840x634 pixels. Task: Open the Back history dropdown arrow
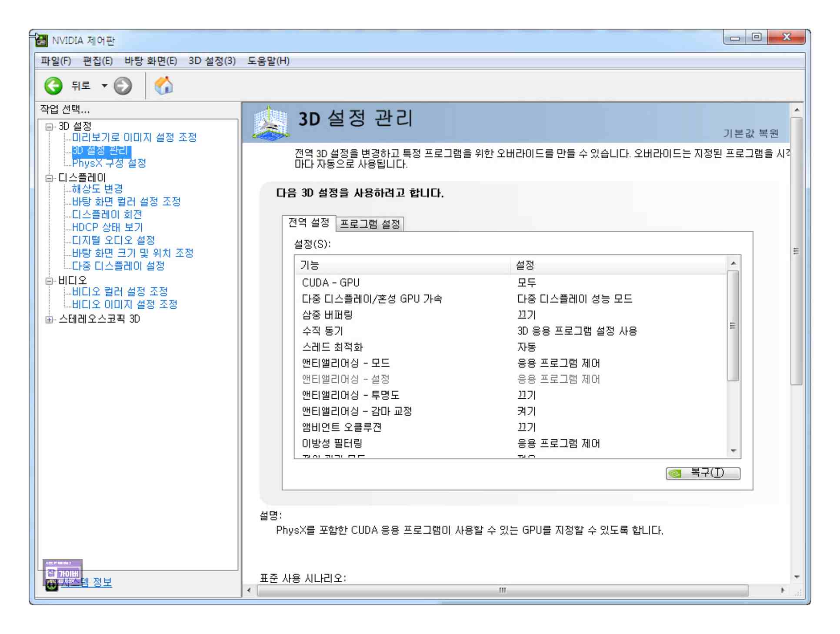tap(104, 86)
